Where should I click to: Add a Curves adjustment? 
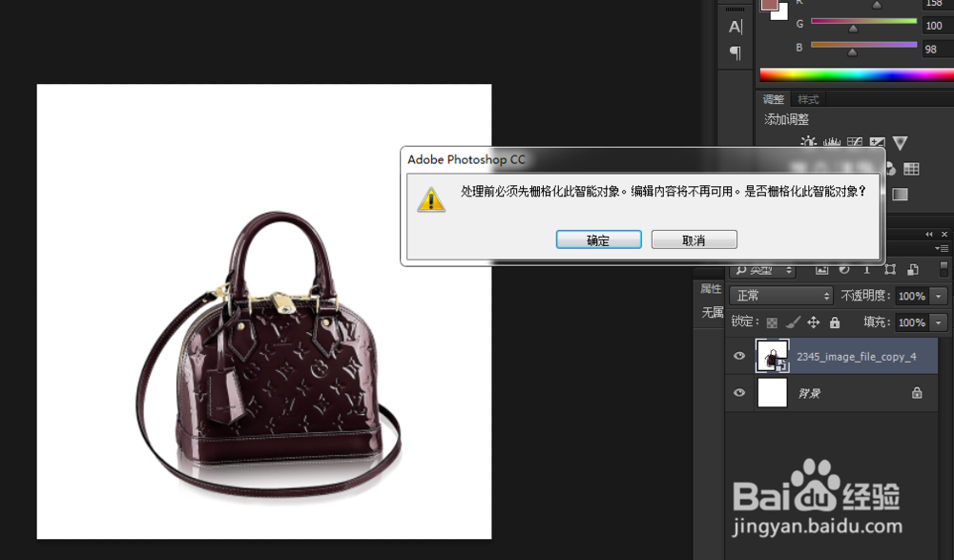click(x=854, y=142)
